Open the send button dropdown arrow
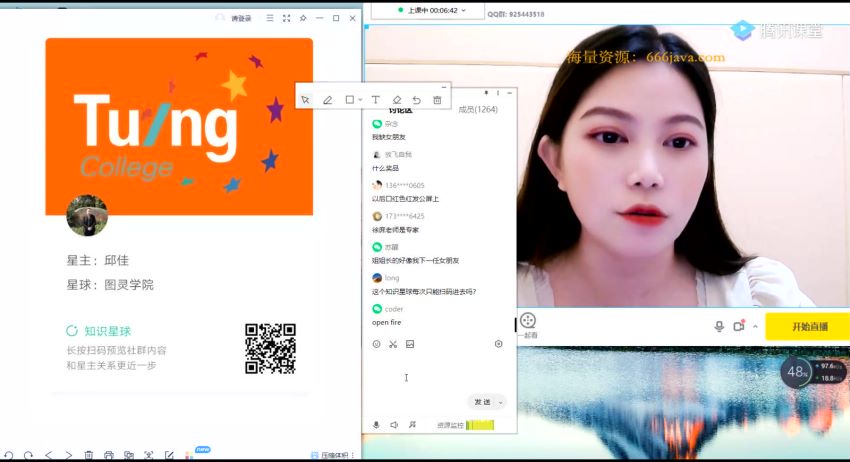The width and height of the screenshot is (850, 462). point(501,402)
